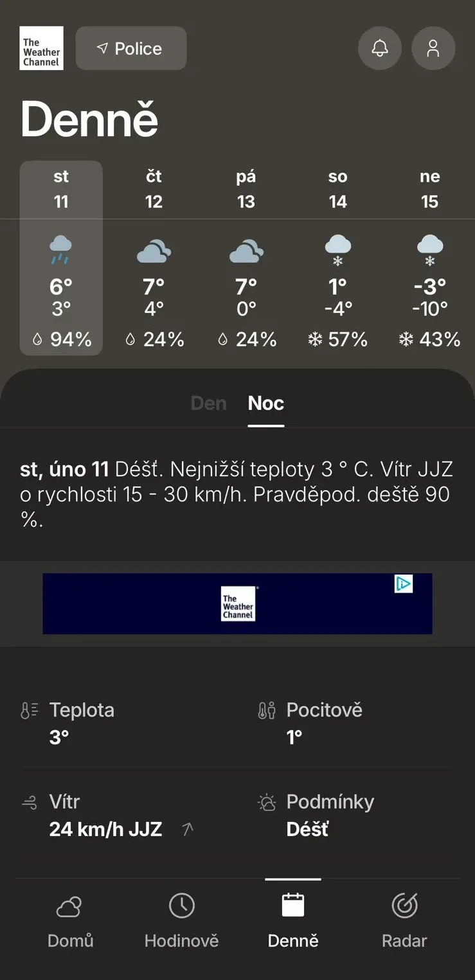Screen dimensions: 475x980
Task: Open Hodinově clock icon
Action: (x=182, y=906)
